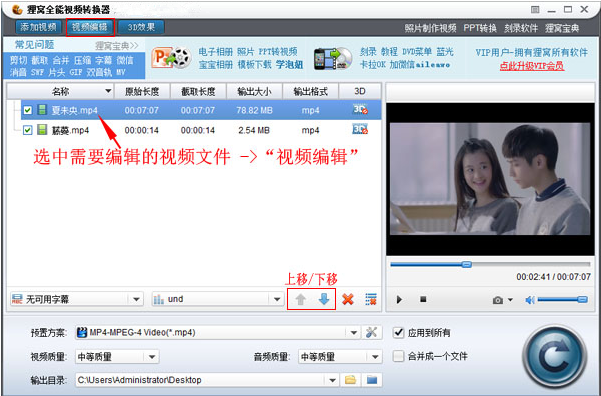
Task: Click the snapshot camera icon
Action: 498,300
